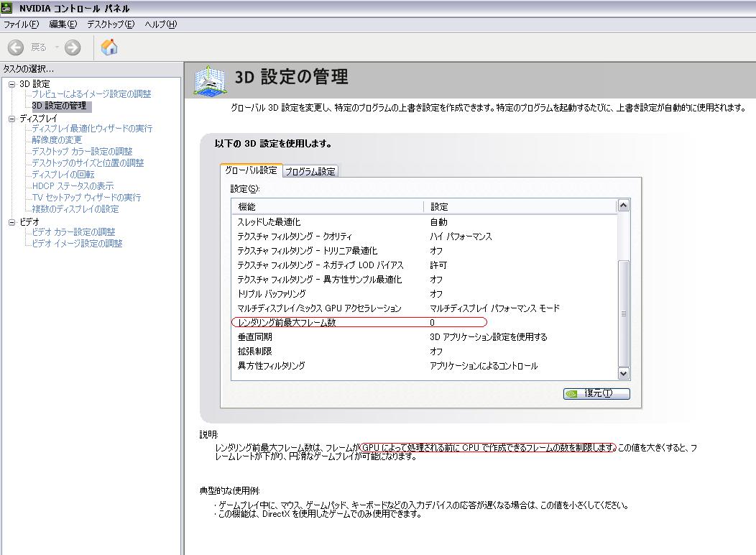Switch to プログラム設定 tab
The height and width of the screenshot is (555, 756).
coord(310,171)
